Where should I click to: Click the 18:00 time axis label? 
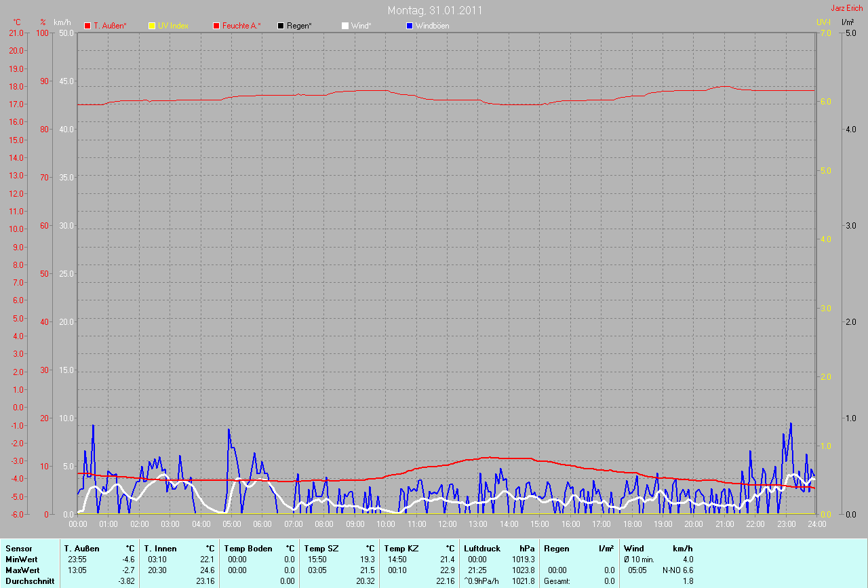pos(632,524)
